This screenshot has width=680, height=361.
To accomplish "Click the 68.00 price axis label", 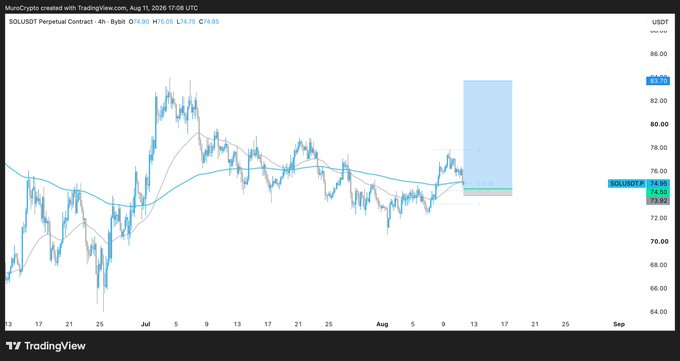I will (x=659, y=265).
